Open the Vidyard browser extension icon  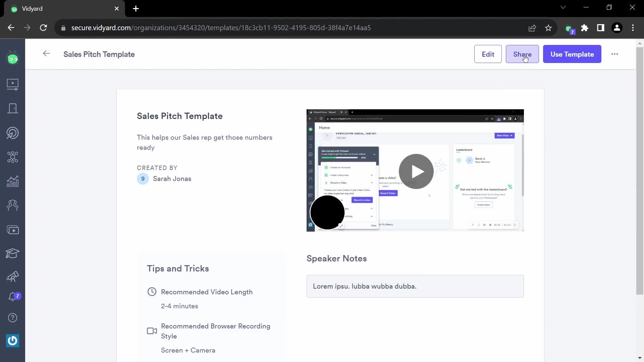click(570, 29)
